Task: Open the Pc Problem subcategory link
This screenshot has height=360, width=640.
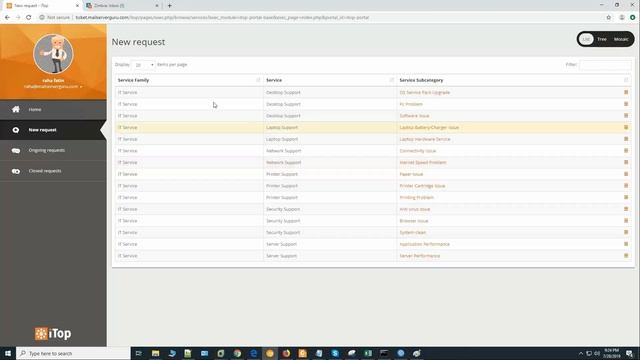Action: 411,104
